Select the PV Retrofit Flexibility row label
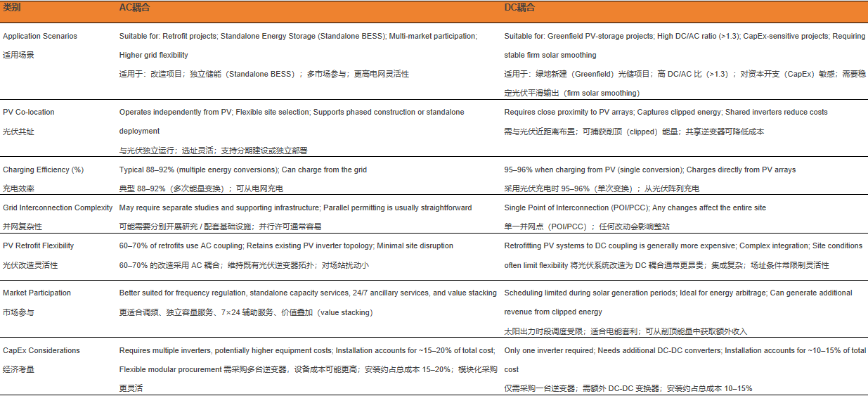Screen dimensions: 868x396 39,245
